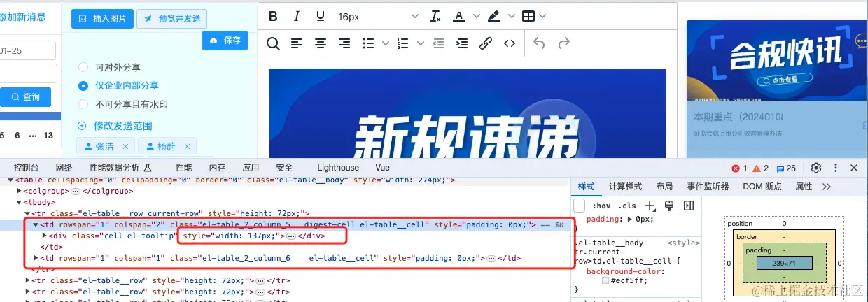The image size is (868, 302).
Task: Toggle underline formatting in the editor
Action: (x=321, y=16)
